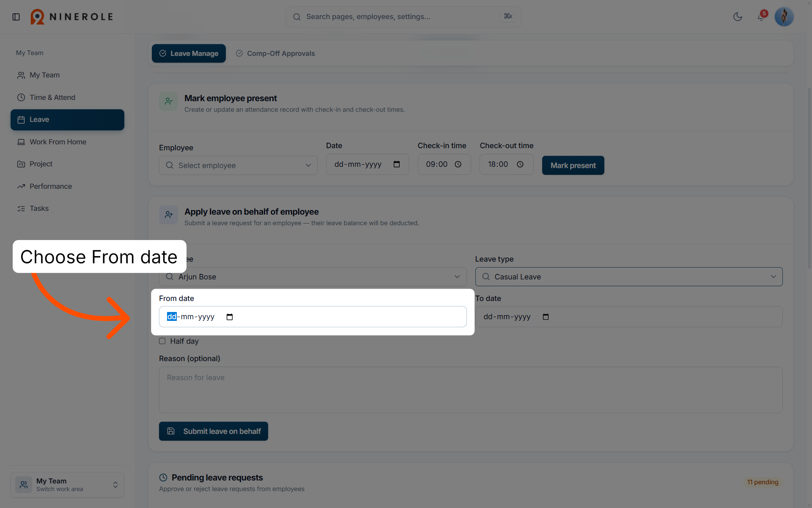Expand the Select employee dropdown
Screen dimensions: 812x508
click(x=238, y=165)
